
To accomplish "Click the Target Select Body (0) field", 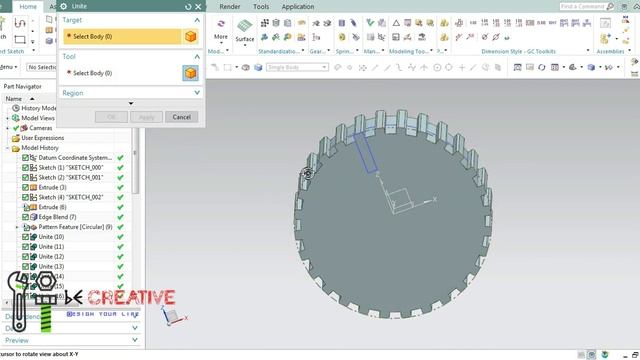I will tap(122, 36).
